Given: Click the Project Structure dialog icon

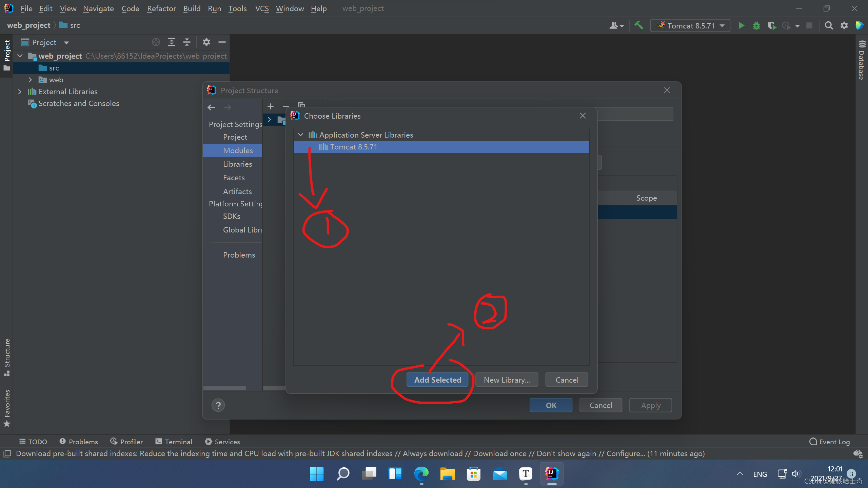Looking at the screenshot, I should [x=212, y=90].
